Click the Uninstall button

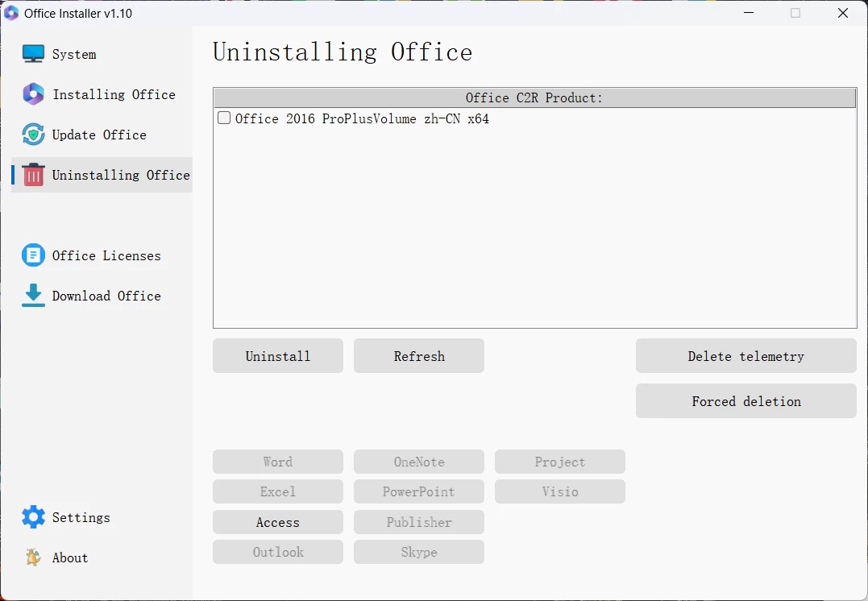point(278,356)
